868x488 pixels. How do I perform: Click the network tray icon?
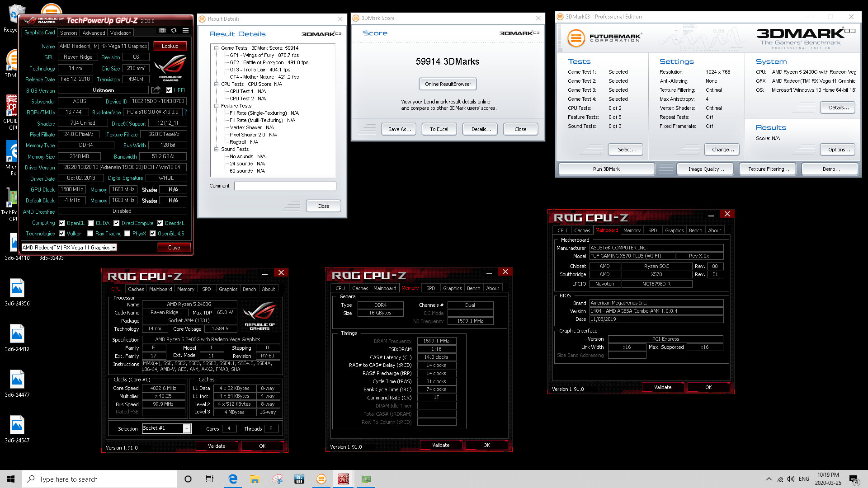780,479
